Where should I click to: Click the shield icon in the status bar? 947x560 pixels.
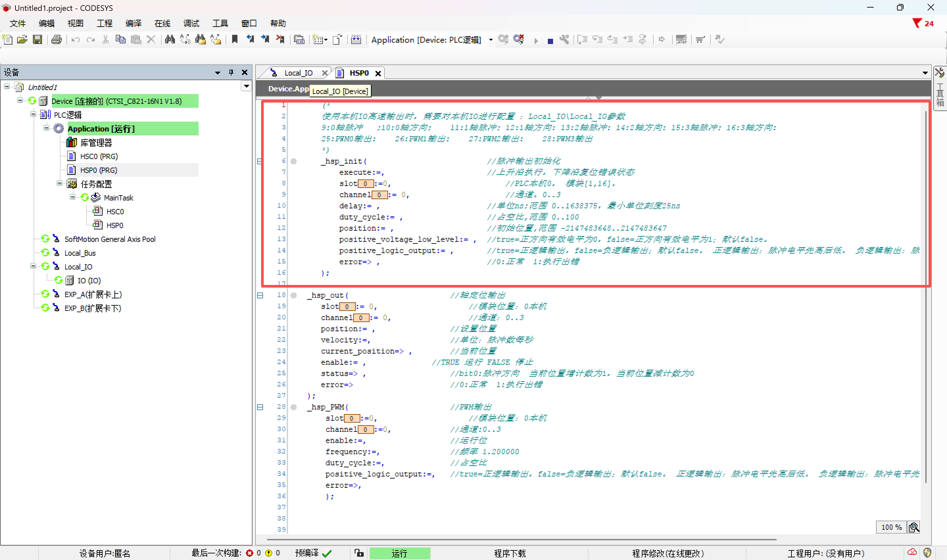(x=927, y=553)
